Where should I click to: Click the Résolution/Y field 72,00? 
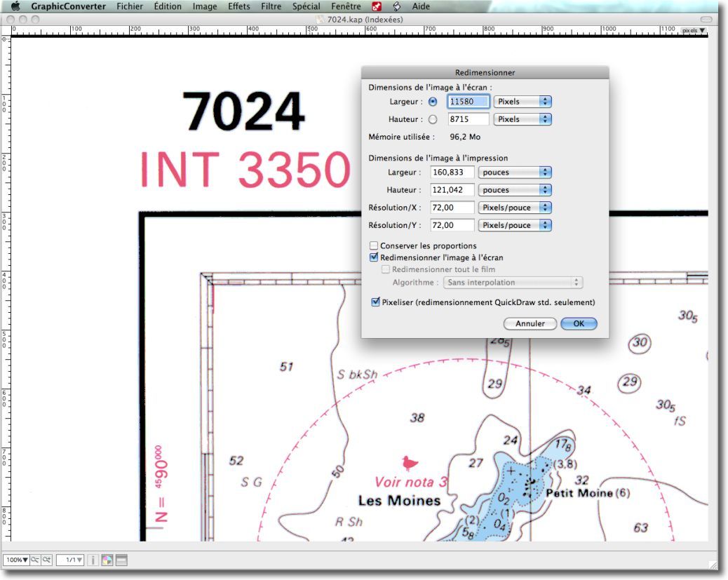click(452, 225)
